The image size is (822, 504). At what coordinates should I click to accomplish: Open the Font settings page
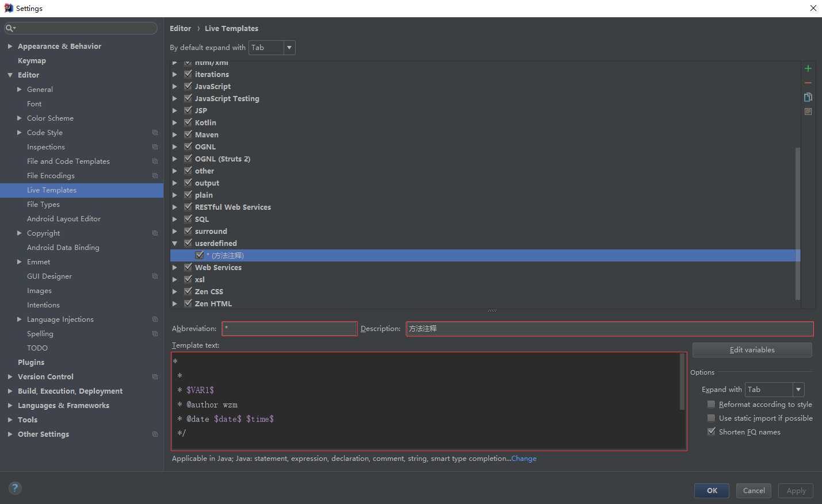coord(34,104)
